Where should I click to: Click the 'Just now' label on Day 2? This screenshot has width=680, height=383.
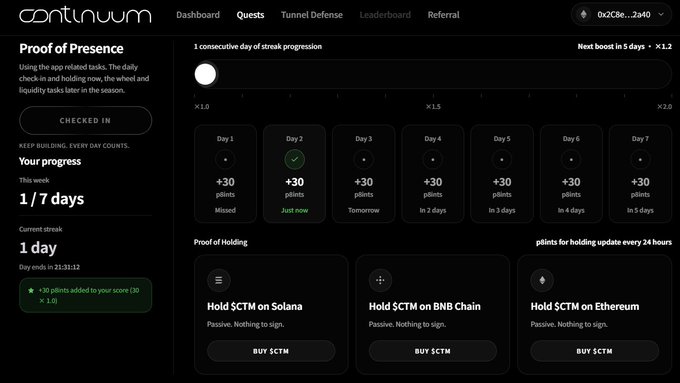294,210
